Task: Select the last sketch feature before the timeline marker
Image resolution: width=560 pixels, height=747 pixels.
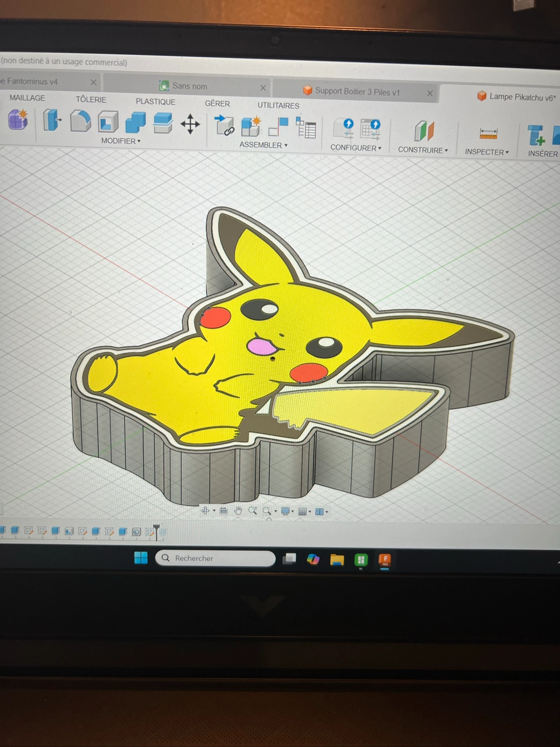Action: [x=150, y=532]
